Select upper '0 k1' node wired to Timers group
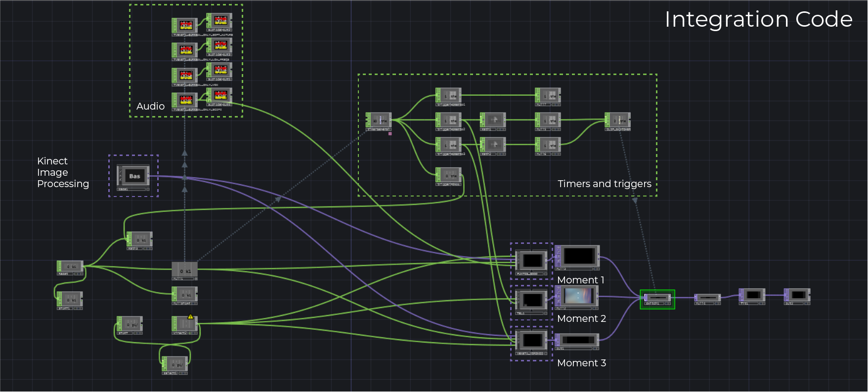The width and height of the screenshot is (868, 392). tap(139, 239)
